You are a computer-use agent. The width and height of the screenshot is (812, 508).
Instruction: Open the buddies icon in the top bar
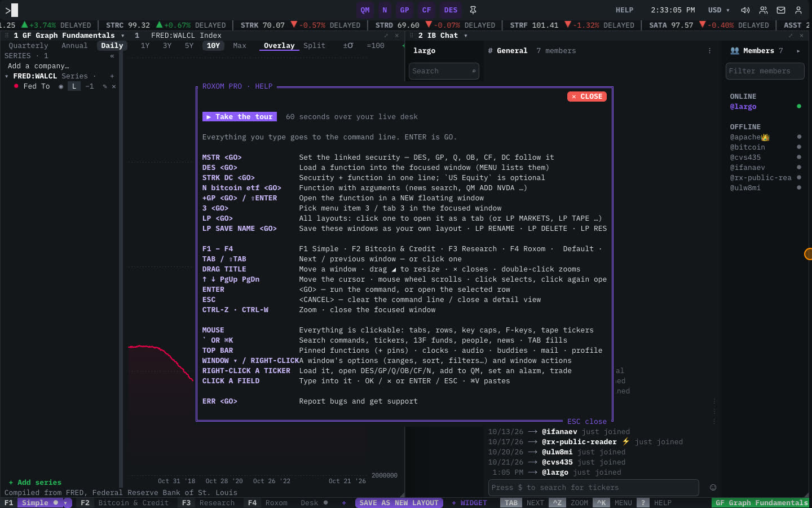coord(764,10)
